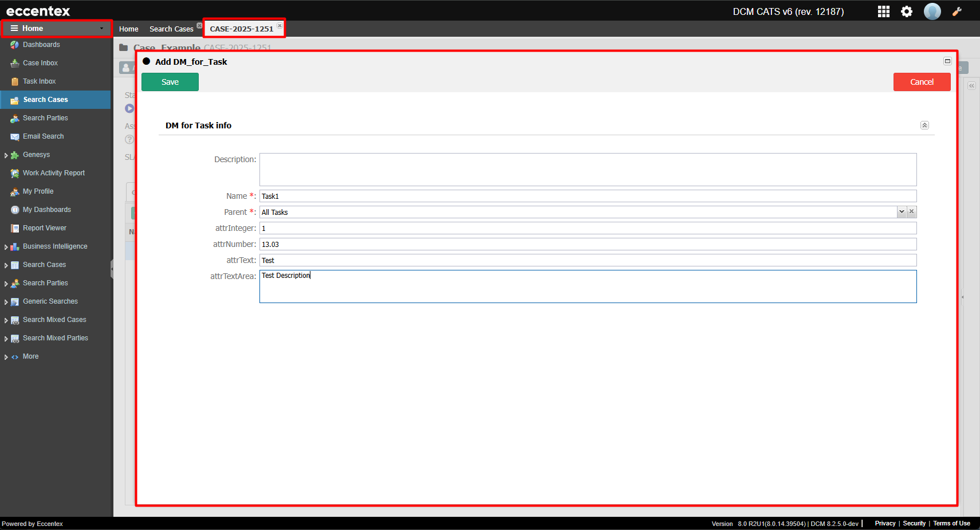Expand the lower Search Cases node

(6, 265)
